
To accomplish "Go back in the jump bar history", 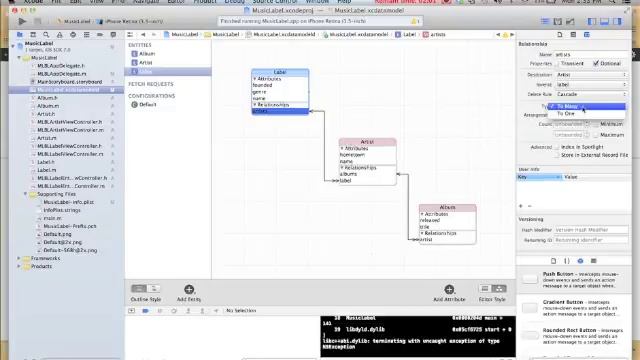I will pos(143,35).
